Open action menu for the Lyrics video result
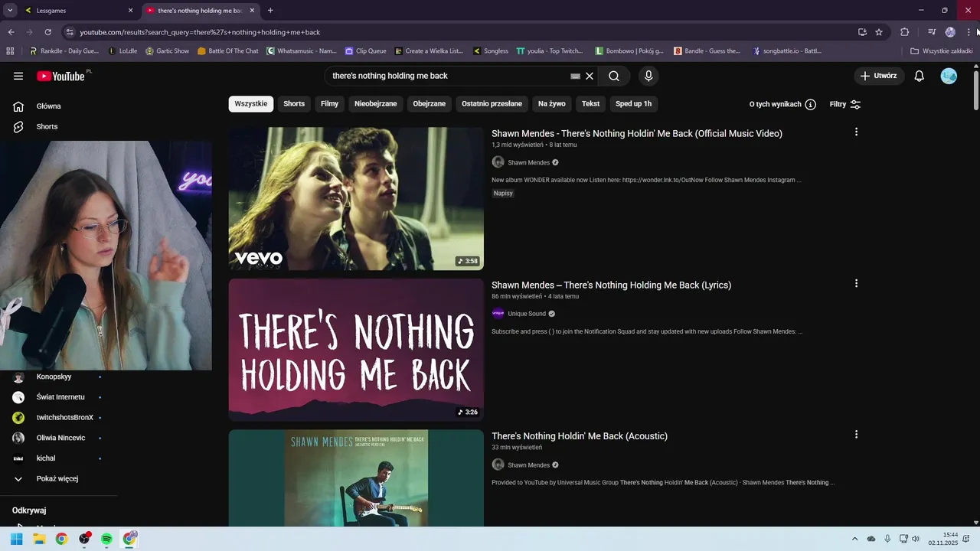This screenshot has width=980, height=551. 856,283
